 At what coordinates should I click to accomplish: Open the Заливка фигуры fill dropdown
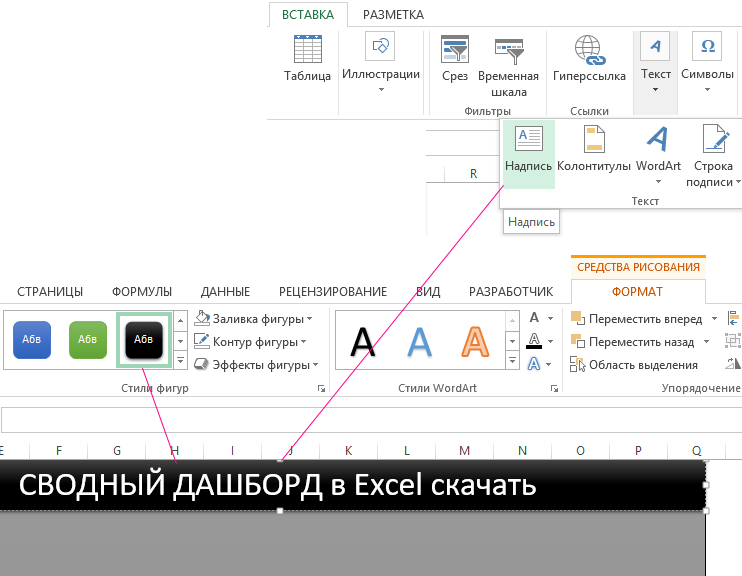[250, 319]
